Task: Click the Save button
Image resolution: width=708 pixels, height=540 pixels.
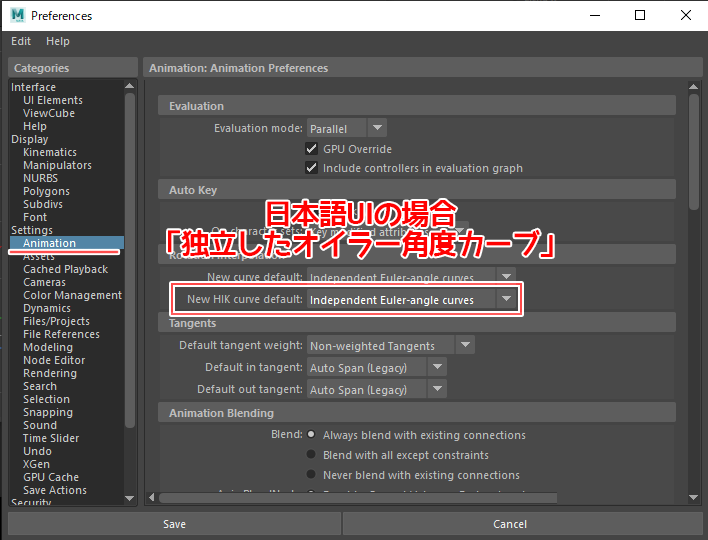Action: (x=174, y=524)
